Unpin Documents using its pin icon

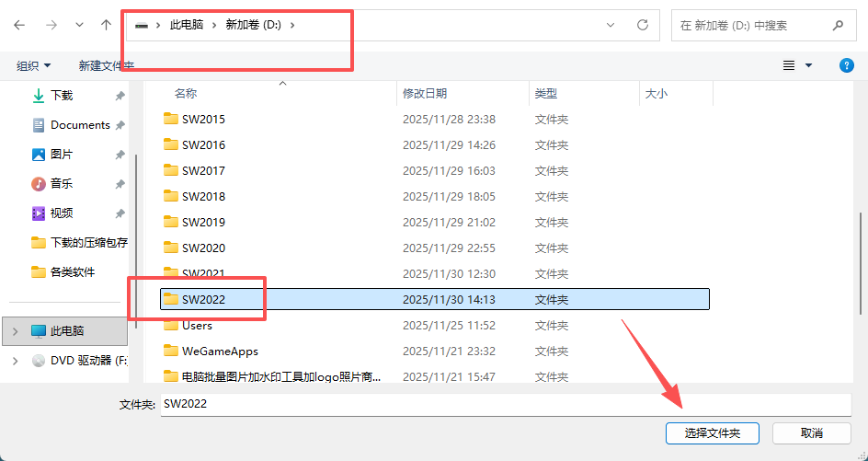(120, 126)
